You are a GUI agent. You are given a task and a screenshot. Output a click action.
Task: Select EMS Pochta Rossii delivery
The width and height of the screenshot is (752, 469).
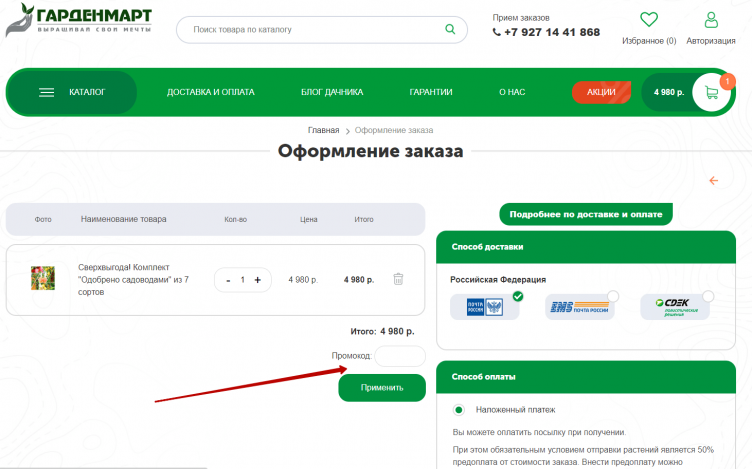[x=579, y=307]
